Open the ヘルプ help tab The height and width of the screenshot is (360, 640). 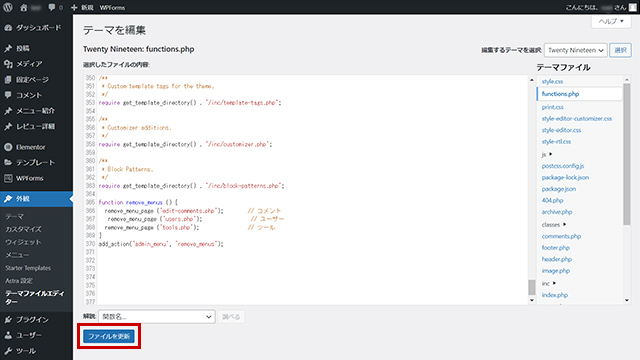(x=611, y=21)
